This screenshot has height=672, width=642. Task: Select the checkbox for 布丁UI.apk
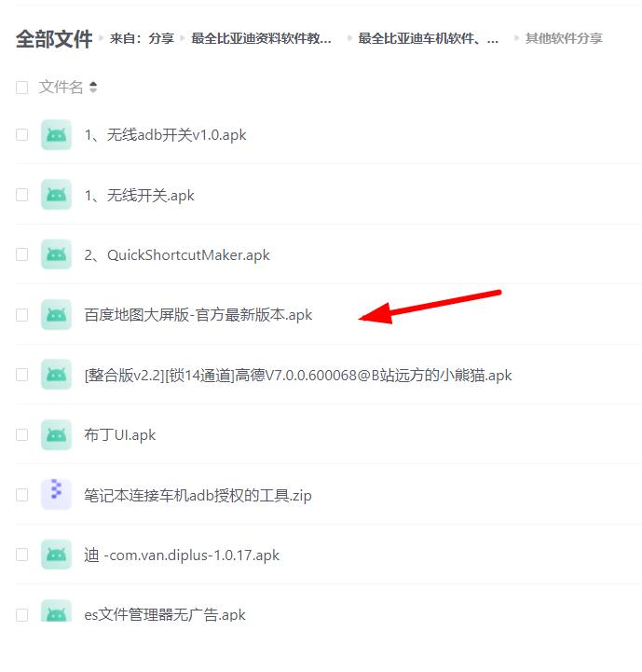(21, 435)
